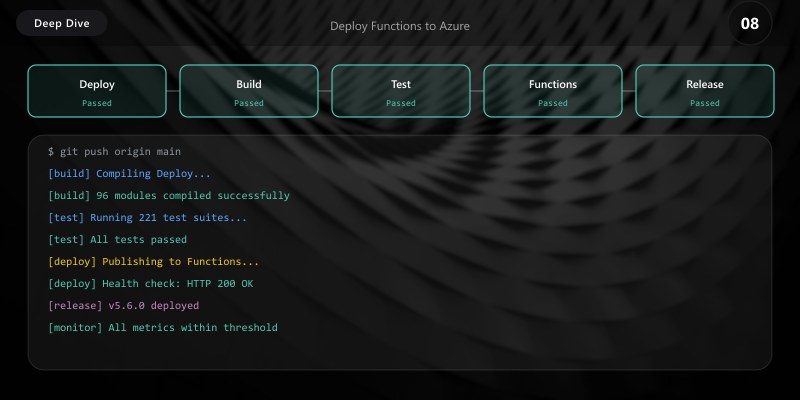
Task: Click the All metrics within threshold line
Action: [x=163, y=327]
